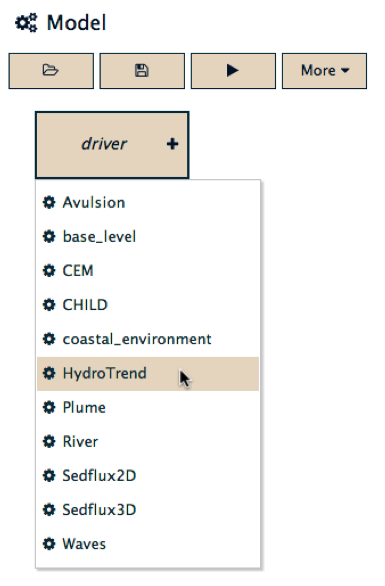Select the driver component box
The image size is (385, 586).
click(112, 145)
